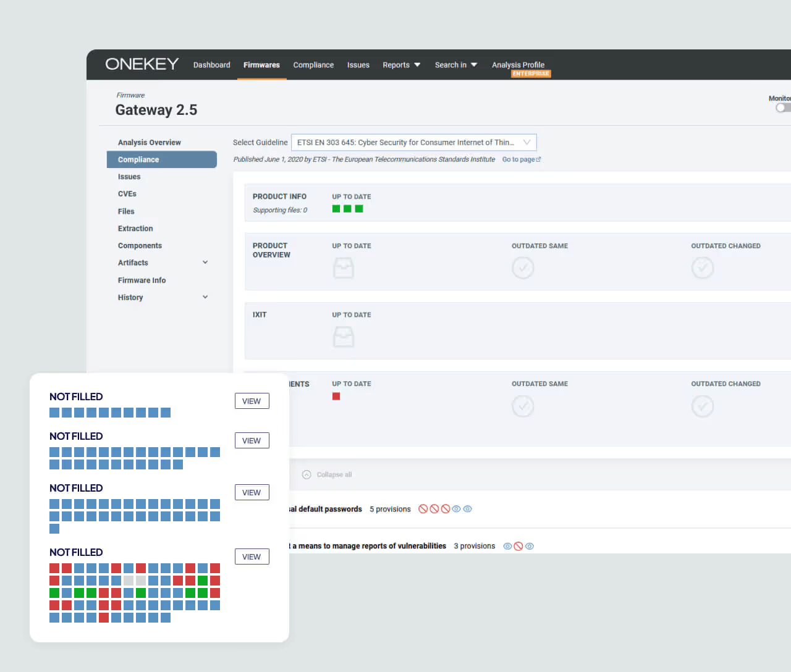
Task: Click a green status square under Product Info
Action: click(336, 209)
